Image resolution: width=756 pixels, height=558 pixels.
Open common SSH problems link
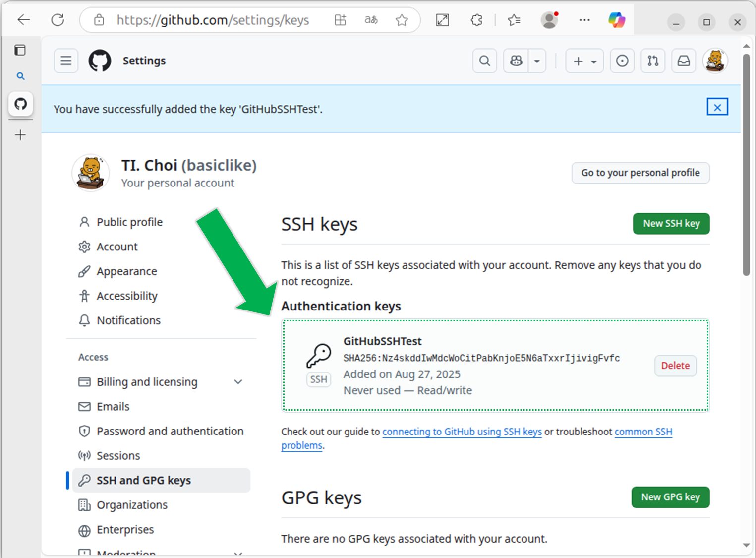pyautogui.click(x=643, y=432)
